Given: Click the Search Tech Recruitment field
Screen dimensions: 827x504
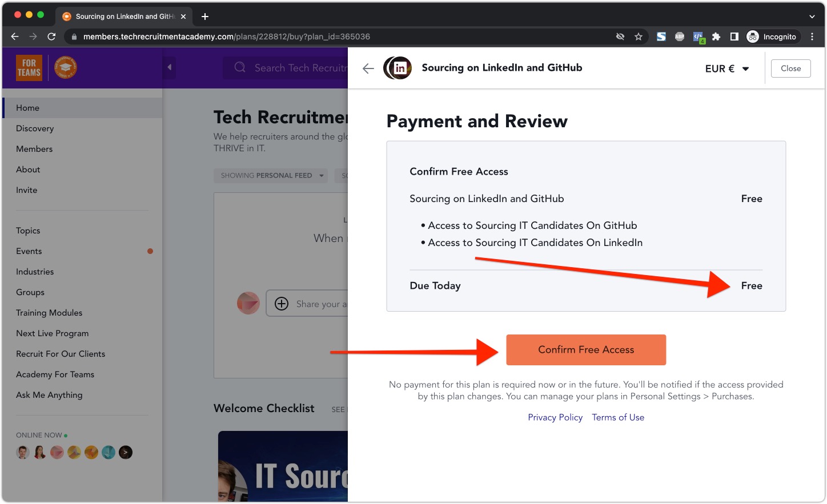Looking at the screenshot, I should pyautogui.click(x=286, y=68).
